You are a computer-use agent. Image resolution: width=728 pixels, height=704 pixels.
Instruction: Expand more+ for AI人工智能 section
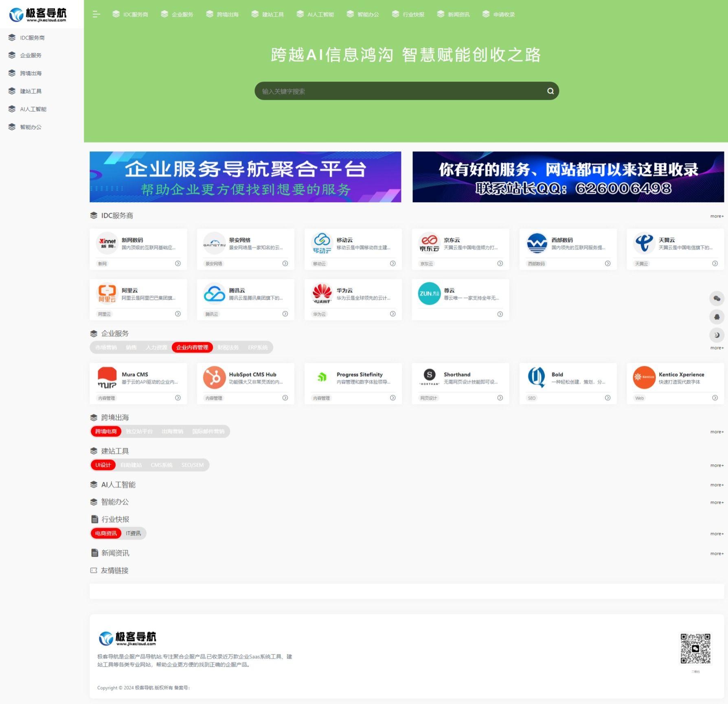point(717,485)
